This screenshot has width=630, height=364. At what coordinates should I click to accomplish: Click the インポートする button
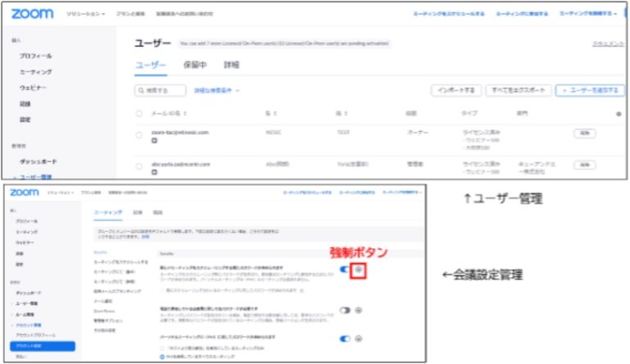click(x=454, y=90)
